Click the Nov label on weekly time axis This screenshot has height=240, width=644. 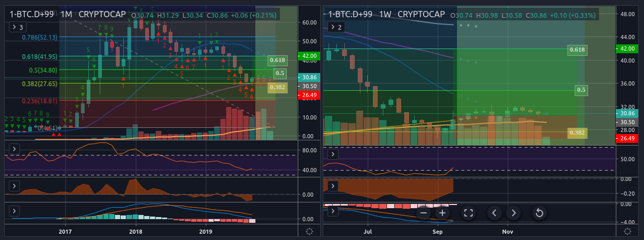tap(508, 231)
